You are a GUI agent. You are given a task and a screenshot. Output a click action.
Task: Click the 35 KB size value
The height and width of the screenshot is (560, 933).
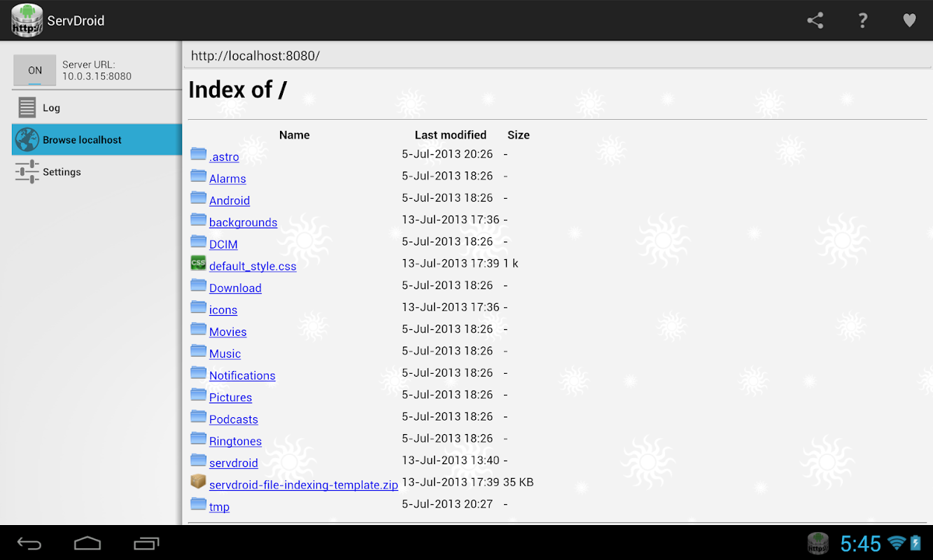(519, 482)
